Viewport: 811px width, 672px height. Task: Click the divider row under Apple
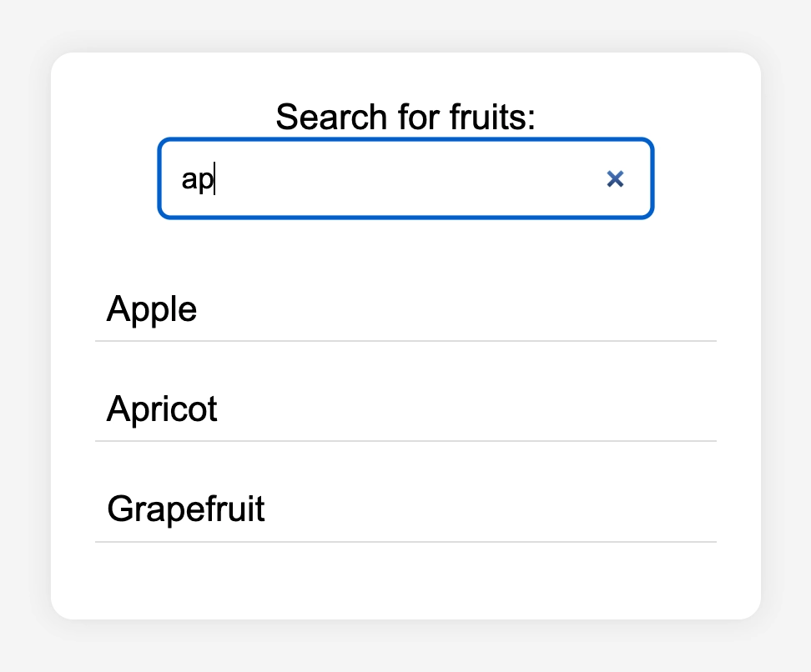pyautogui.click(x=405, y=341)
